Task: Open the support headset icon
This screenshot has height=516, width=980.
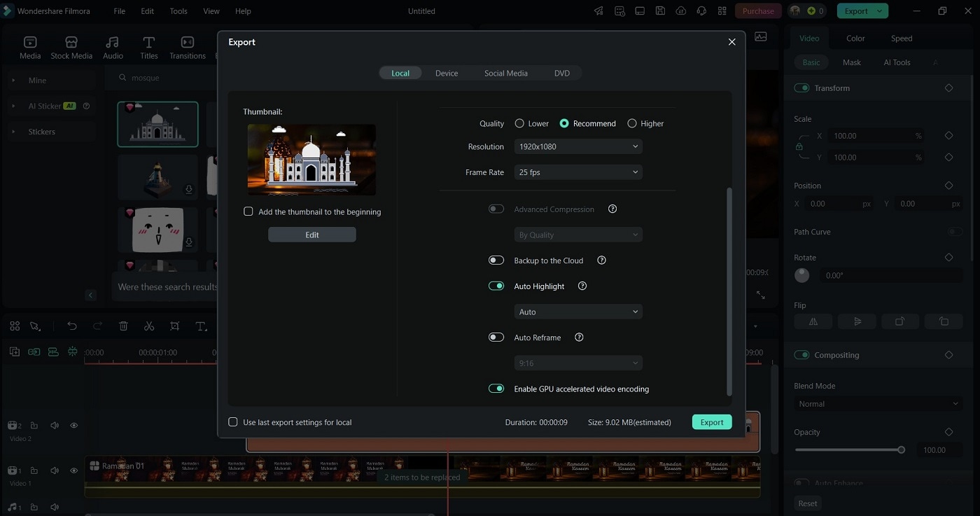Action: pyautogui.click(x=701, y=11)
